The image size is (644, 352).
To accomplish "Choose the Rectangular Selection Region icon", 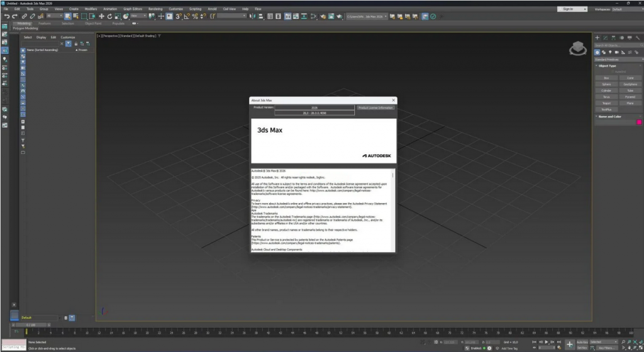I will pos(84,16).
